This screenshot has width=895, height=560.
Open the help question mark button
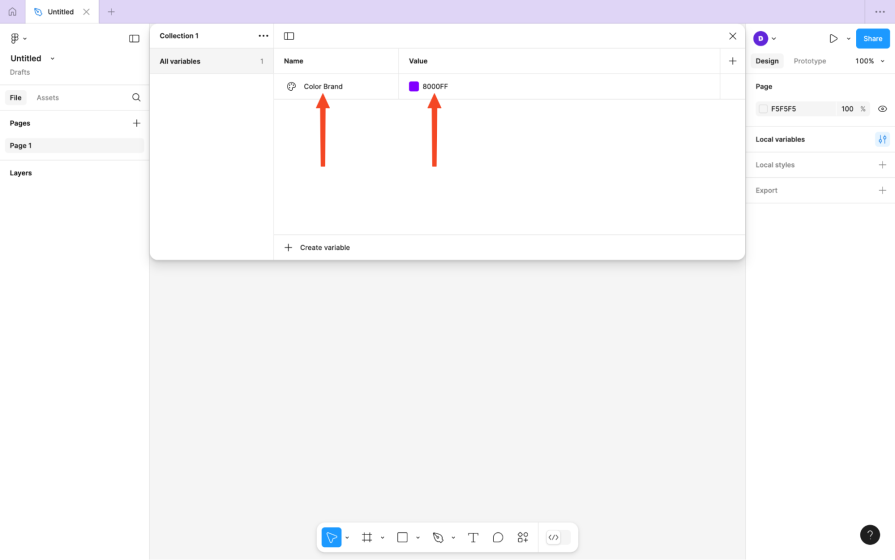[870, 535]
